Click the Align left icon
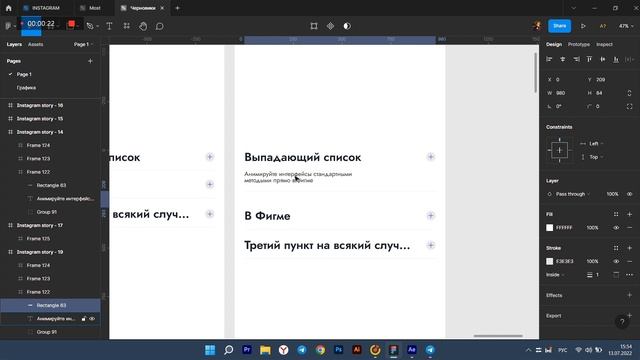The height and width of the screenshot is (360, 640). click(x=549, y=60)
